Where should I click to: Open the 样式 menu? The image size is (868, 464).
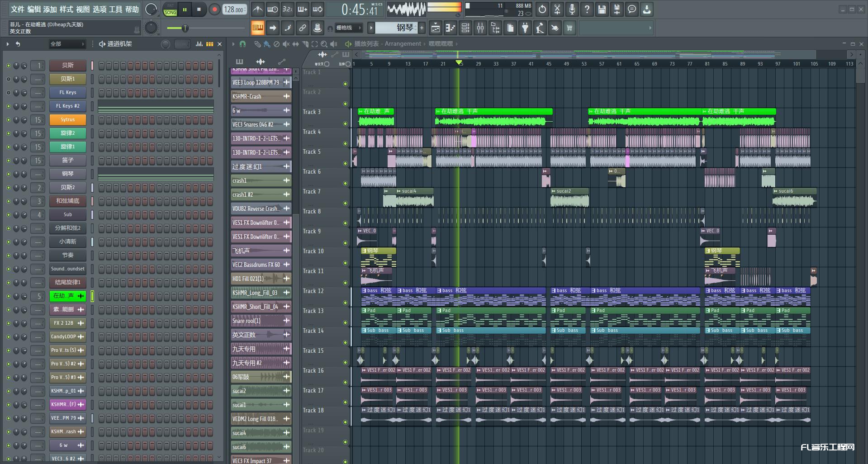pos(66,9)
